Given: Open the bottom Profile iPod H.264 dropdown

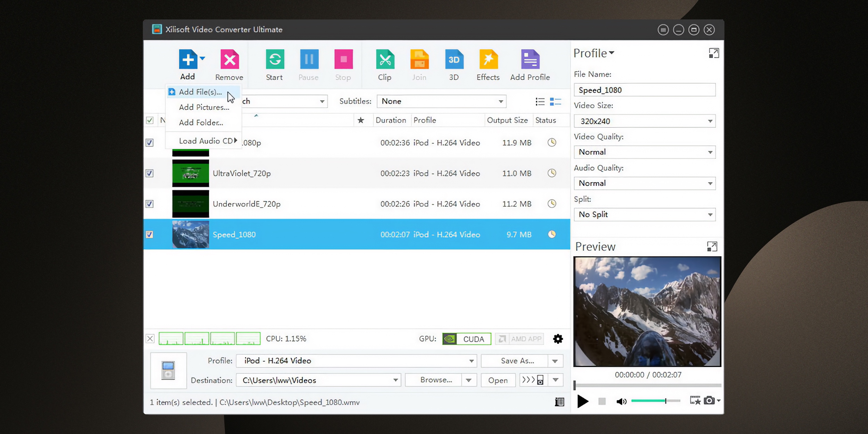Looking at the screenshot, I should click(356, 361).
